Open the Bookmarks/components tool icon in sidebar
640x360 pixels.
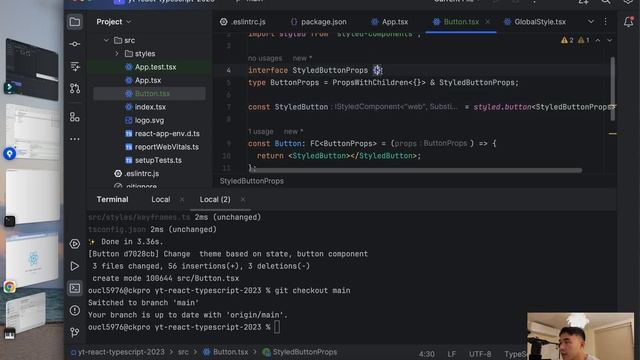pos(75,117)
